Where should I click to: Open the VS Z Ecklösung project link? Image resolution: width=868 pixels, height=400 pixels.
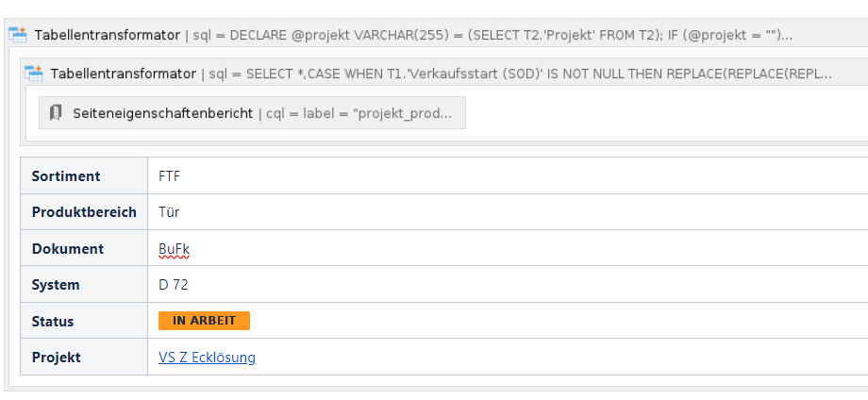(x=207, y=358)
